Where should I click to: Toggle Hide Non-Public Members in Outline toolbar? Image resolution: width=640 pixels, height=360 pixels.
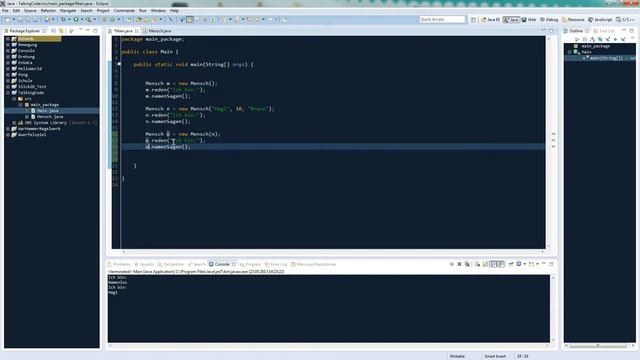[x=616, y=39]
